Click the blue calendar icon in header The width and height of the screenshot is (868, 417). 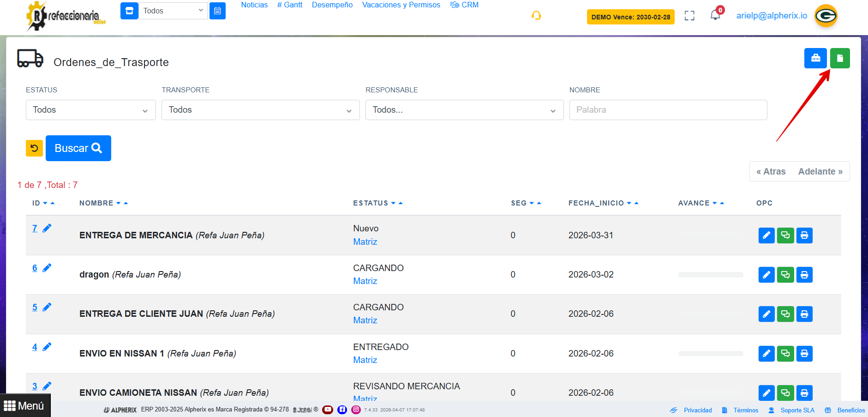click(217, 11)
